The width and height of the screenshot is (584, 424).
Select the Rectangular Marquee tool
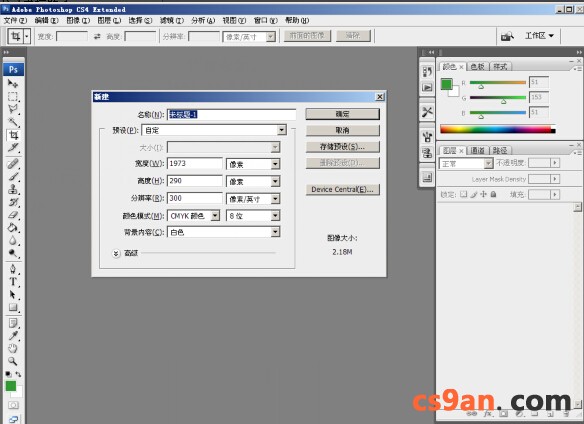pyautogui.click(x=13, y=96)
